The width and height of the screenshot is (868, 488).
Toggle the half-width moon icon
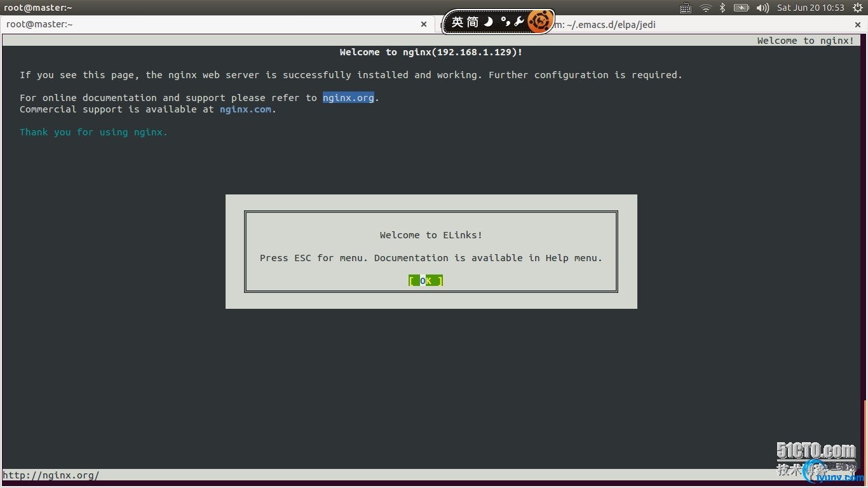488,22
